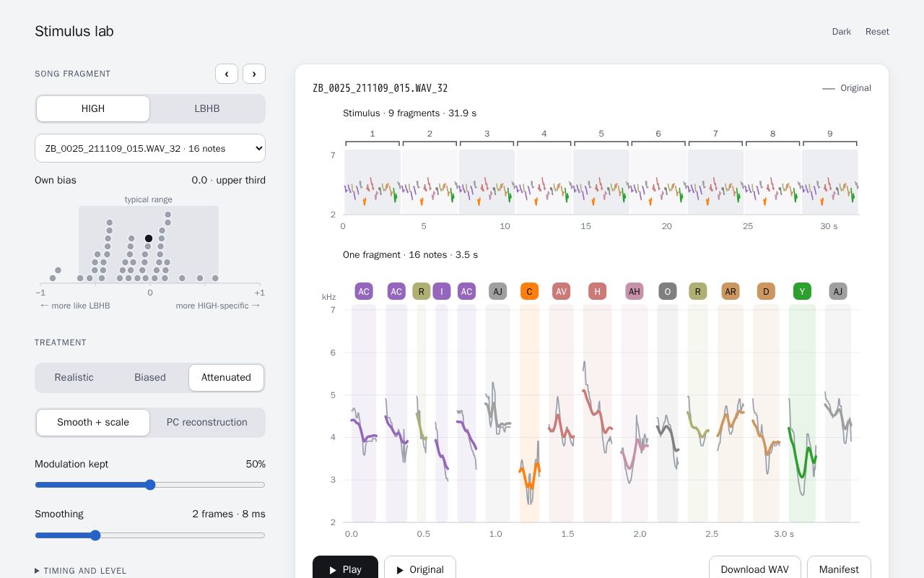Choose PC reconstruction method
This screenshot has width=924, height=578.
pos(207,422)
